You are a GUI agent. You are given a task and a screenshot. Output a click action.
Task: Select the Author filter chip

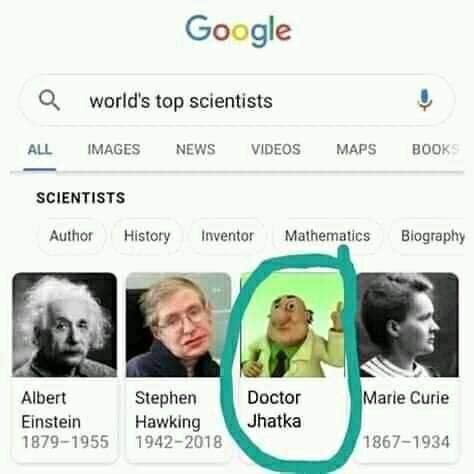[x=71, y=236]
